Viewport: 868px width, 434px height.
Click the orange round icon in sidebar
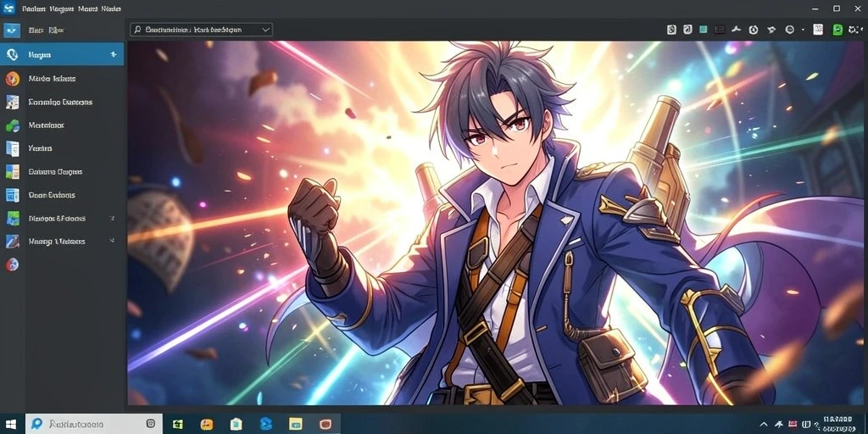(x=12, y=79)
